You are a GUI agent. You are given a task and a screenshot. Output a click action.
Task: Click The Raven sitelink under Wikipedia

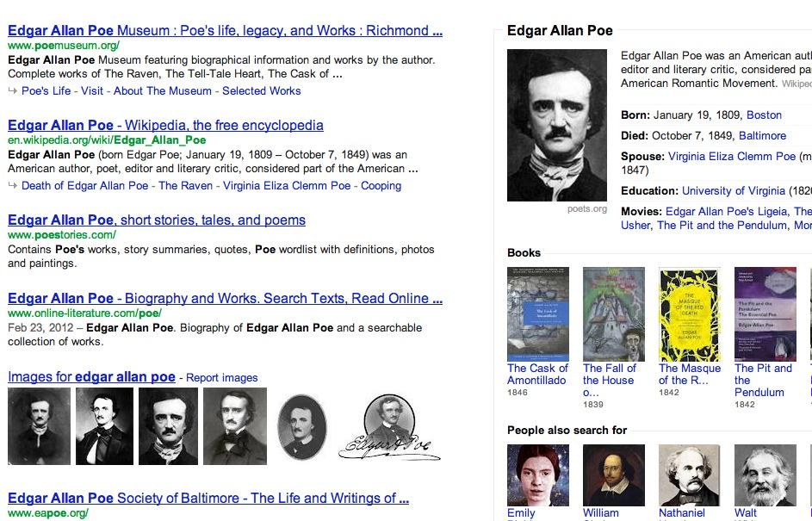185,185
